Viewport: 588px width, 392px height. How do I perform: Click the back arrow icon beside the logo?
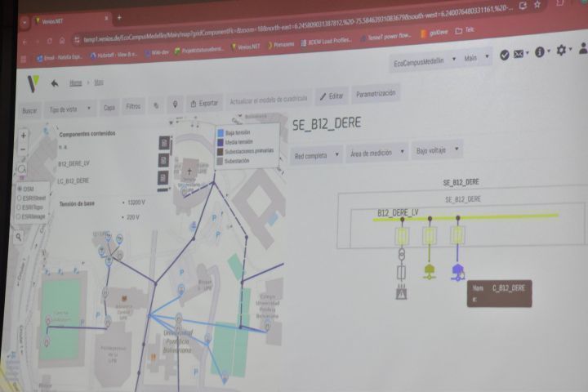54,82
